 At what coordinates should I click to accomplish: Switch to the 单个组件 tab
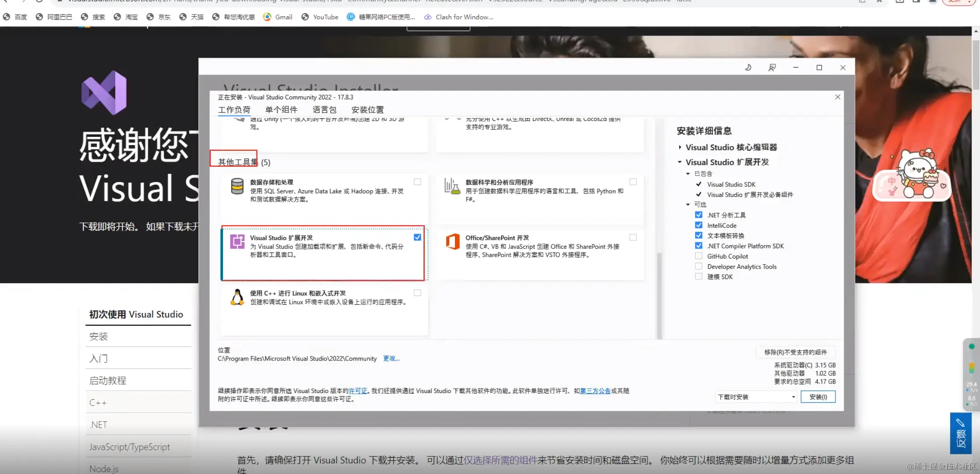point(281,109)
